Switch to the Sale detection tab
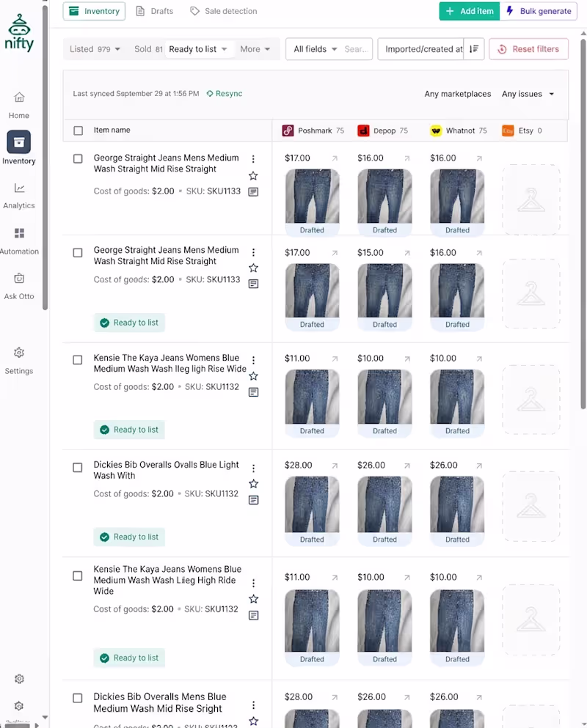The width and height of the screenshot is (587, 728). [224, 11]
